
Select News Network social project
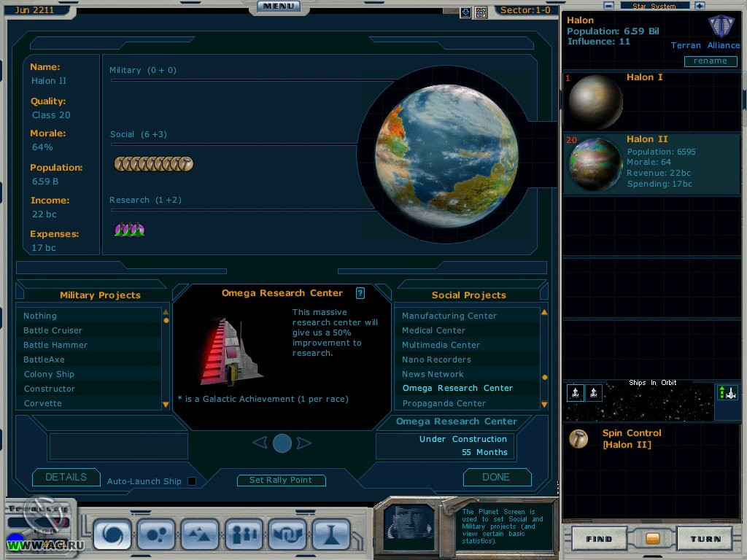tap(468, 374)
